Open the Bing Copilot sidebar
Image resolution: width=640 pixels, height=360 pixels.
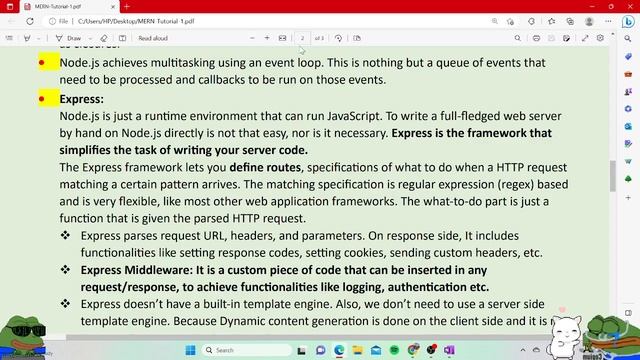coord(628,21)
